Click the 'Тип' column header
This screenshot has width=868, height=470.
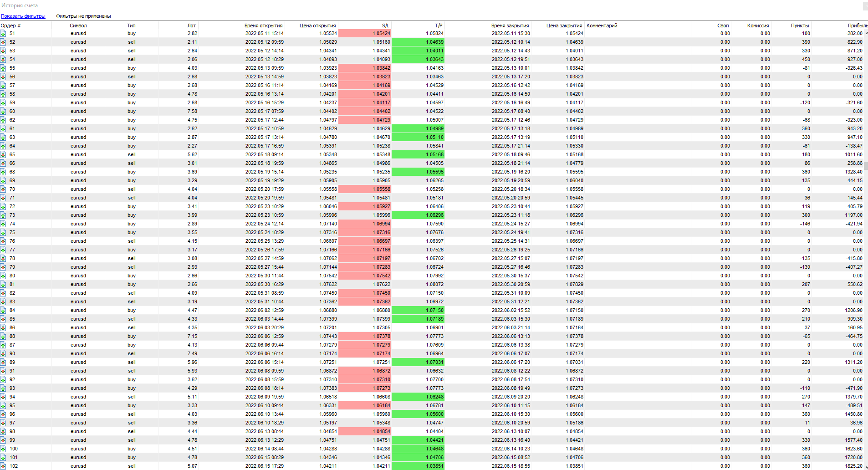131,26
